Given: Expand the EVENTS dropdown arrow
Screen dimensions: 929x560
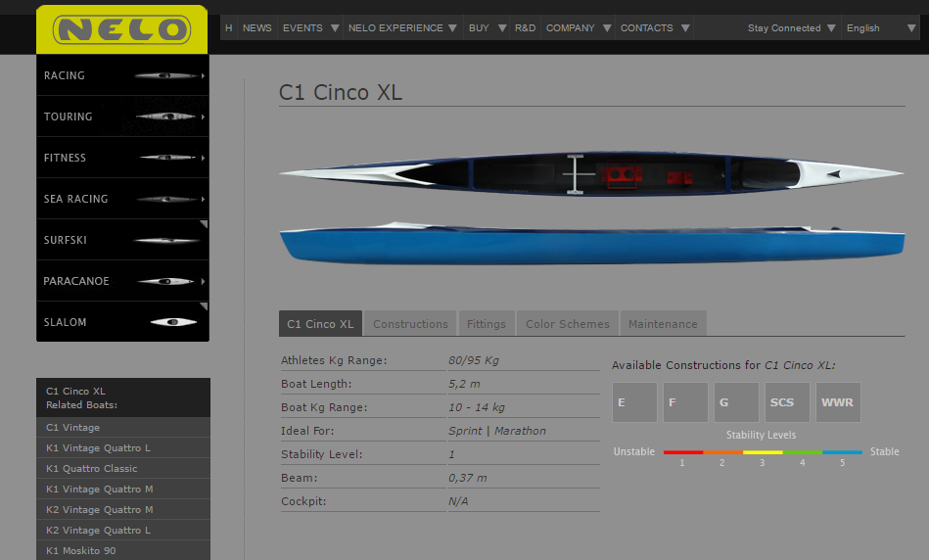Looking at the screenshot, I should (x=335, y=28).
